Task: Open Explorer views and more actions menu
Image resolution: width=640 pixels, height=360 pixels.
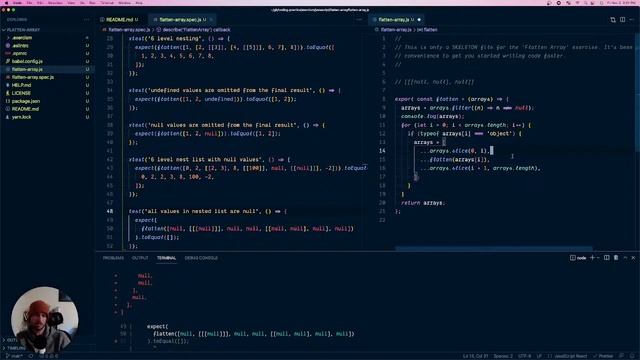Action: [x=87, y=20]
